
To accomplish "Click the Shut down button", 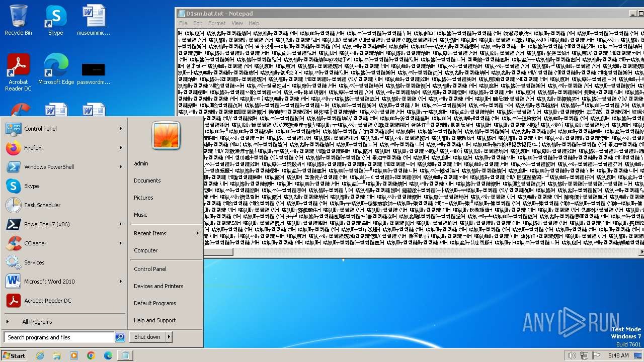I will (x=147, y=337).
